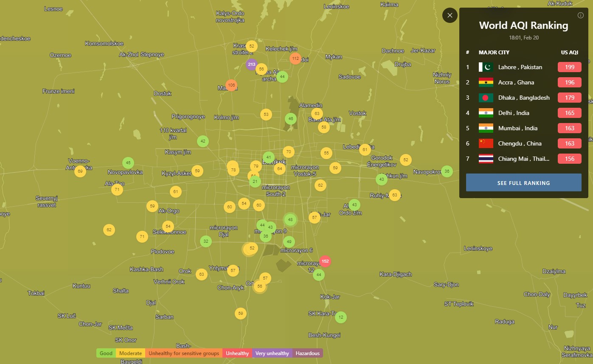593x364 pixels.
Task: Click the Very unhealthy legend label
Action: (x=272, y=353)
